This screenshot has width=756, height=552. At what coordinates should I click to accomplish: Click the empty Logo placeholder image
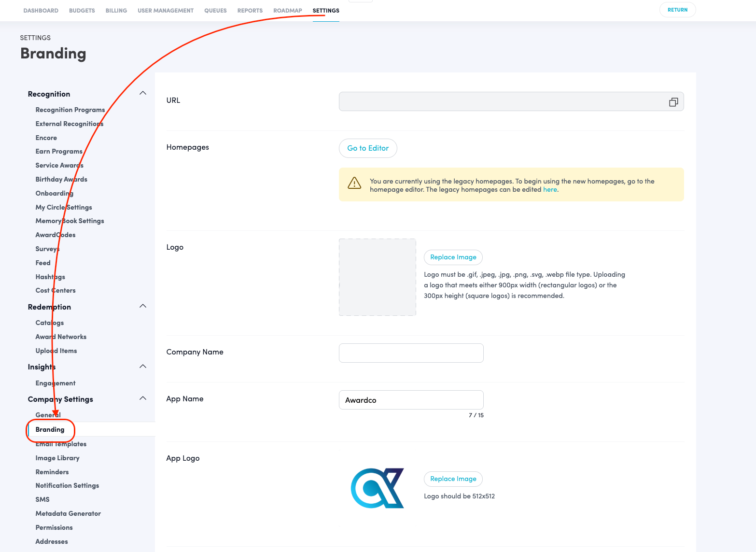(377, 277)
